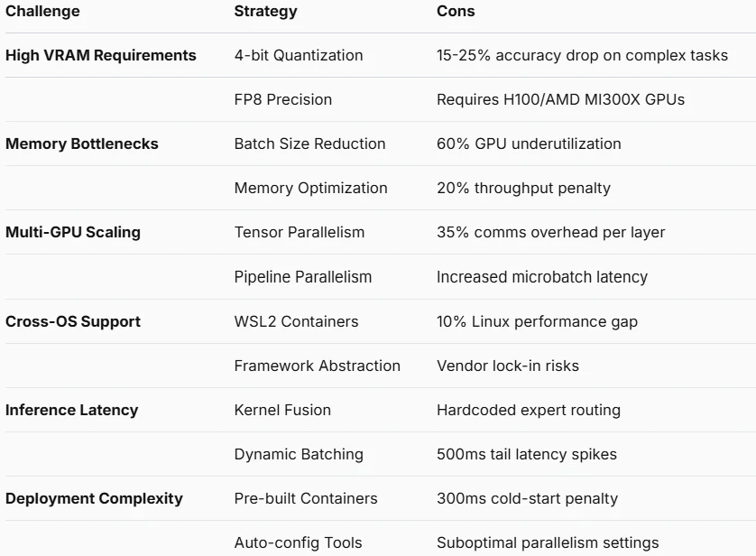Click Vendor lock-in risks text

click(x=508, y=366)
